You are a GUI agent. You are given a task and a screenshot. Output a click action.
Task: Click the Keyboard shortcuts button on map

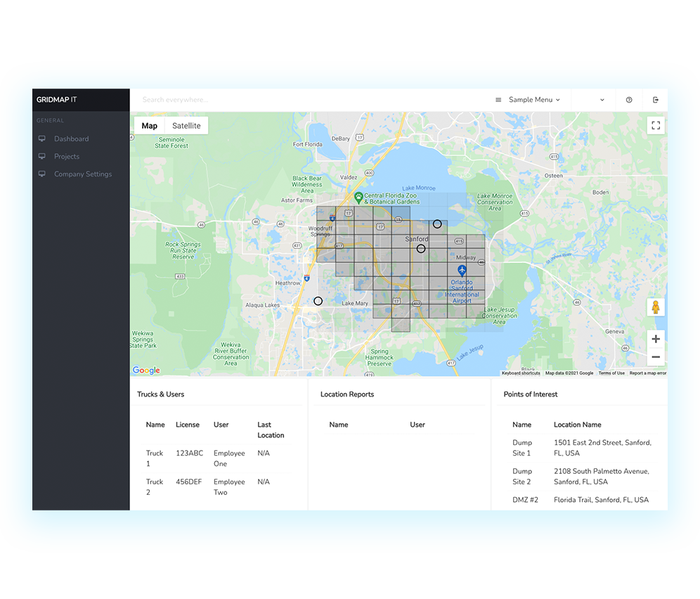(521, 373)
